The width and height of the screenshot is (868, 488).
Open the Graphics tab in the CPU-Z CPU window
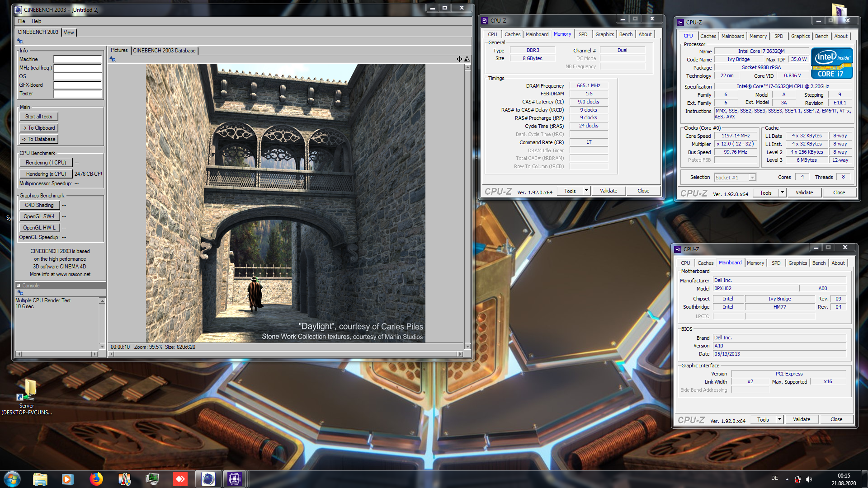click(x=800, y=36)
